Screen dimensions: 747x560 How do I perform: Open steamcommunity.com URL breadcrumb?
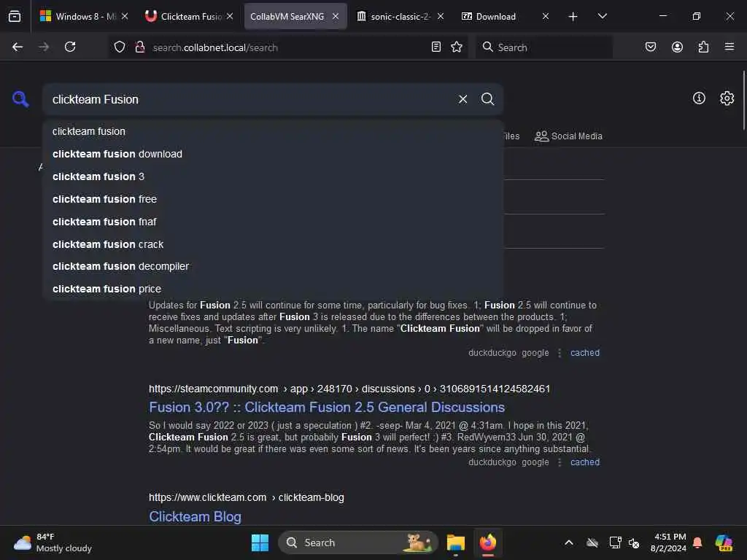click(x=349, y=389)
